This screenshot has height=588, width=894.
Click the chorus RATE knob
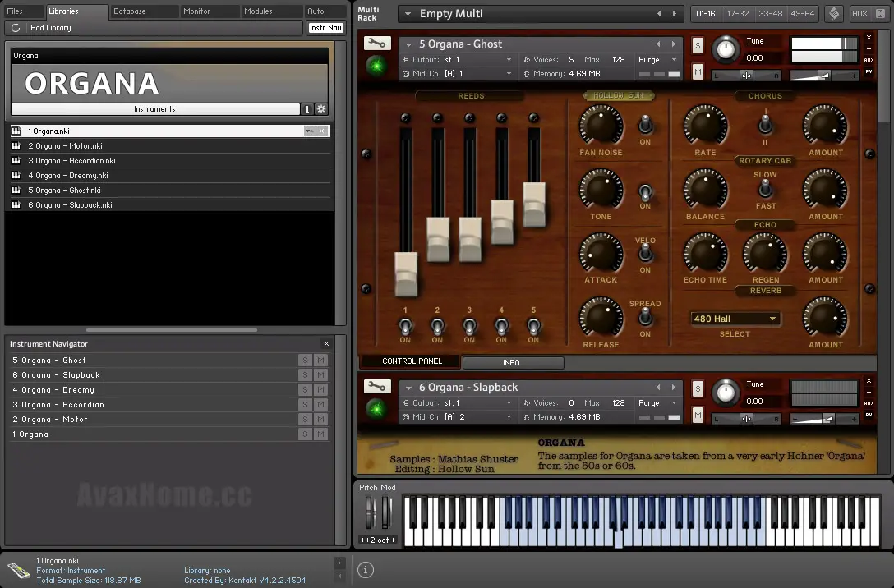pyautogui.click(x=705, y=126)
